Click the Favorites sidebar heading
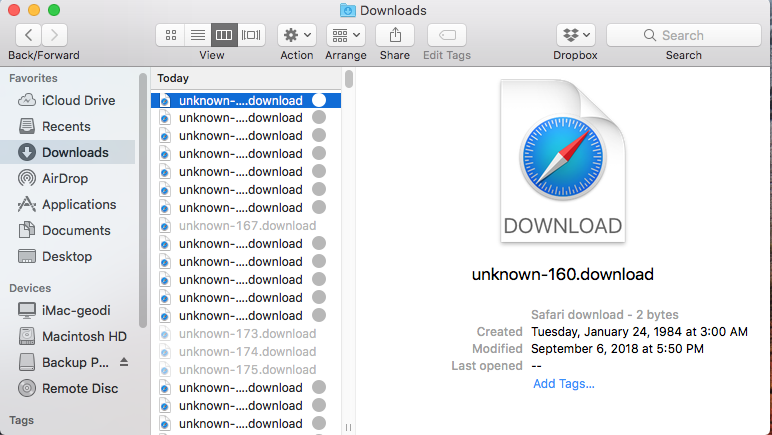This screenshot has height=435, width=772. pyautogui.click(x=33, y=78)
